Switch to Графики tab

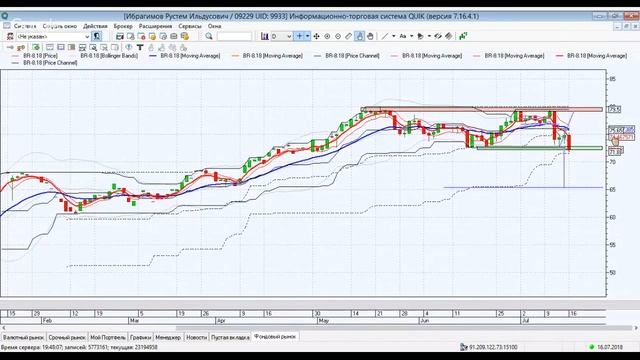tap(140, 338)
